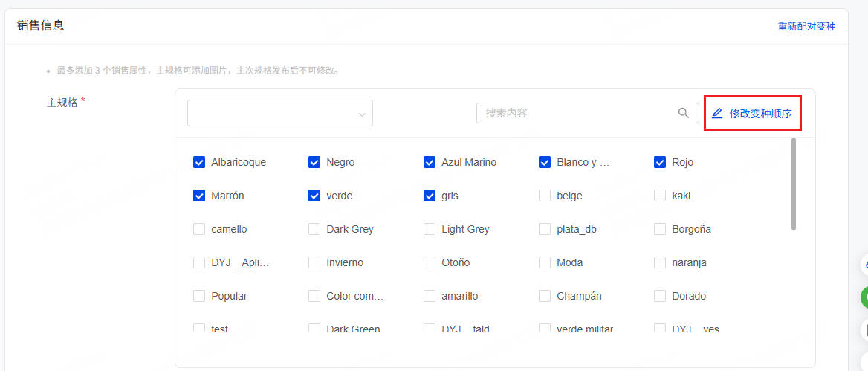Click the pencil icon for 修改变种顺序

pos(717,114)
